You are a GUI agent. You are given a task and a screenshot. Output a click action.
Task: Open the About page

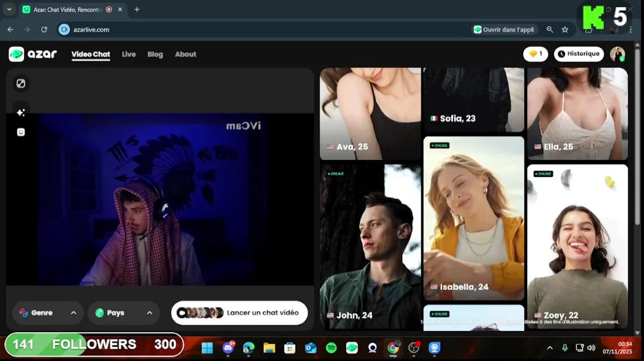[186, 54]
